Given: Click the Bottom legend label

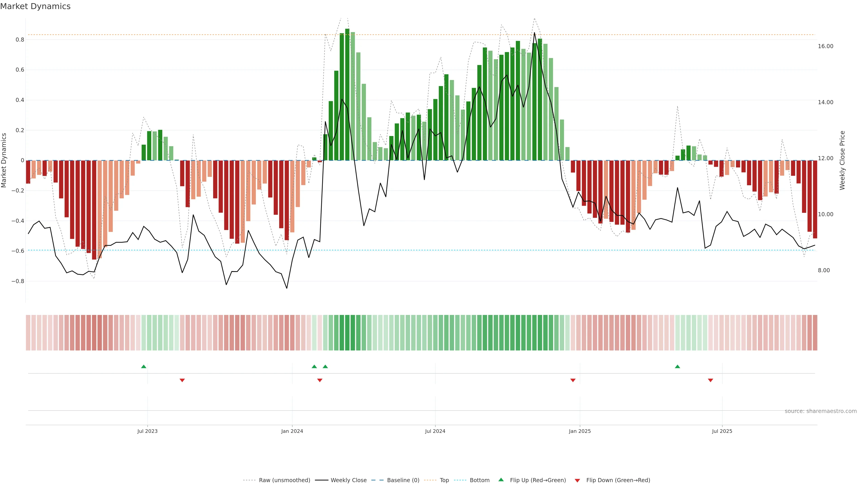Looking at the screenshot, I should pos(479,480).
